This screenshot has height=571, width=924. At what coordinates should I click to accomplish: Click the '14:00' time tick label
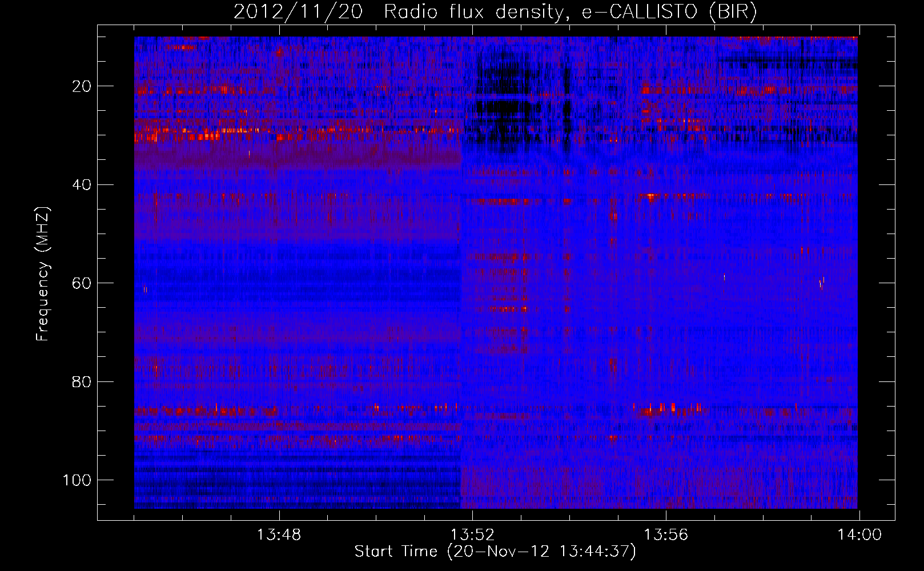point(859,535)
